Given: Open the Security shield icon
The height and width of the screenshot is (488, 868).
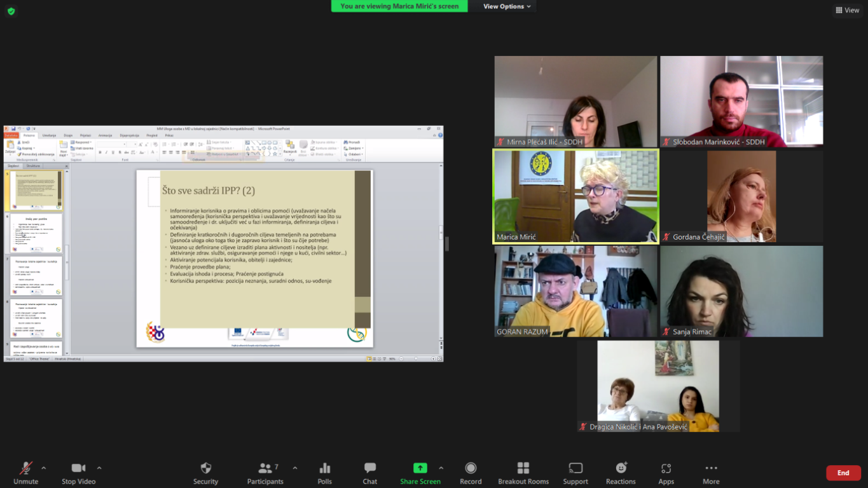Looking at the screenshot, I should [205, 469].
